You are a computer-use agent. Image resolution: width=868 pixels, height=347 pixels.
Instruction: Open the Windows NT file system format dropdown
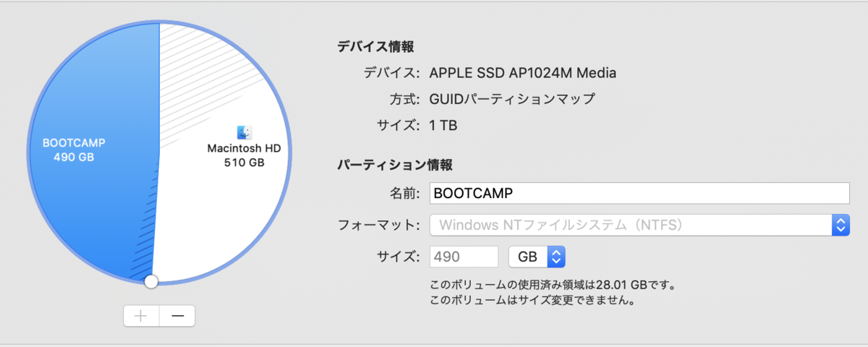coord(629,225)
